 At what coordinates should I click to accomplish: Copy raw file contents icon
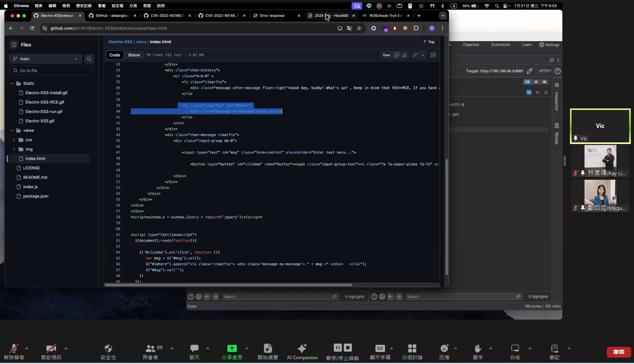(x=396, y=55)
